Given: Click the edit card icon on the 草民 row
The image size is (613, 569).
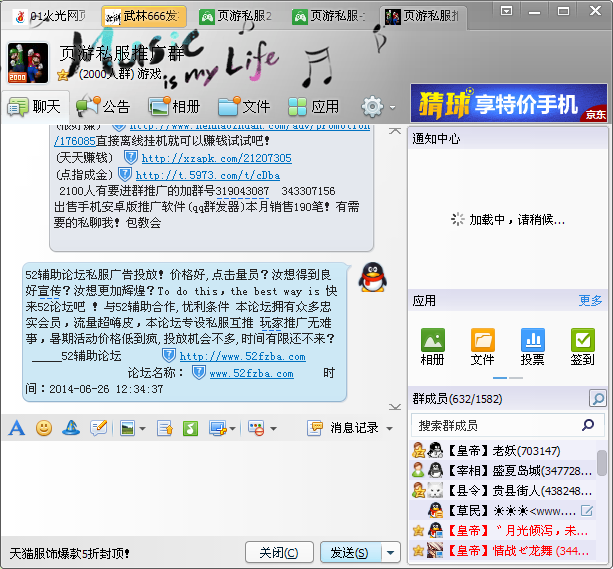Looking at the screenshot, I should (x=586, y=511).
